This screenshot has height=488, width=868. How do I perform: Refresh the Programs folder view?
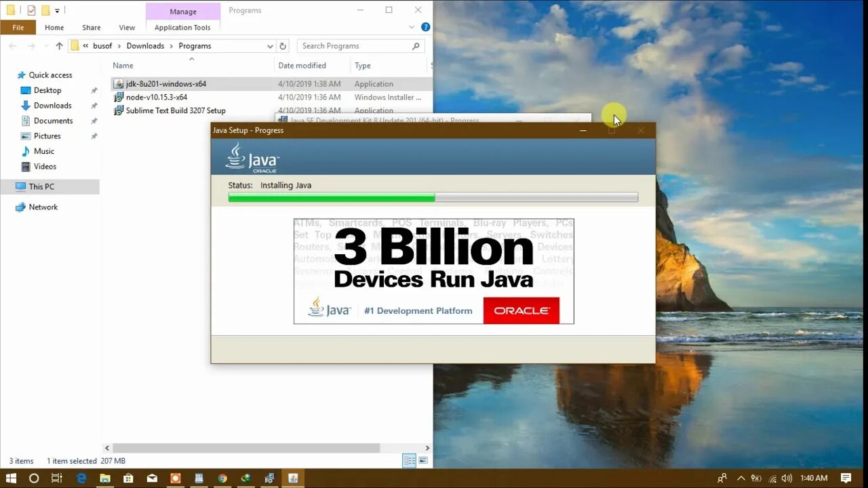(283, 46)
